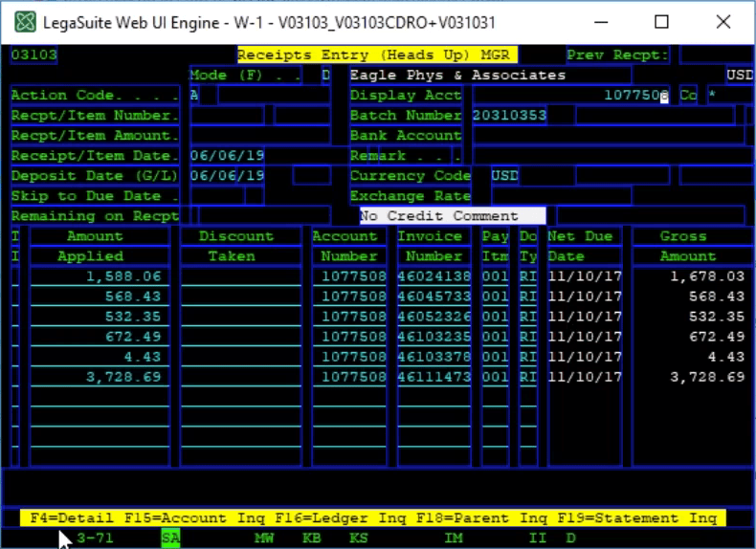The width and height of the screenshot is (756, 549).
Task: Select Amount Applied cell 532.35
Action: pos(100,318)
